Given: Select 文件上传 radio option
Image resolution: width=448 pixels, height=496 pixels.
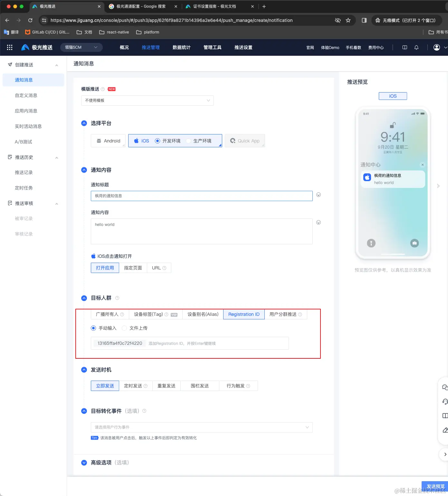Looking at the screenshot, I should tap(124, 328).
